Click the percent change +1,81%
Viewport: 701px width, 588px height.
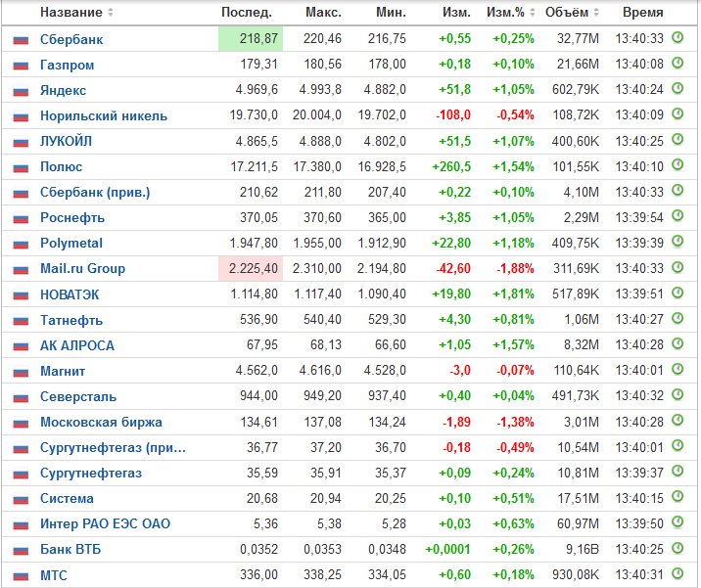pos(513,294)
